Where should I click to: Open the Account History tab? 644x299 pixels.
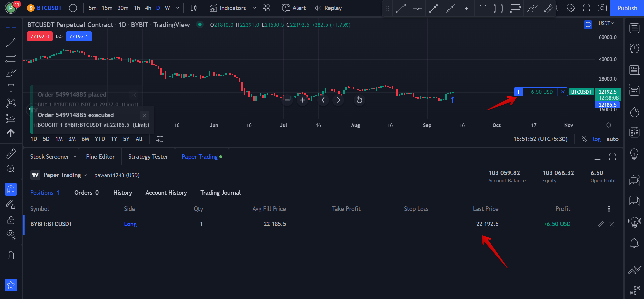tap(166, 193)
